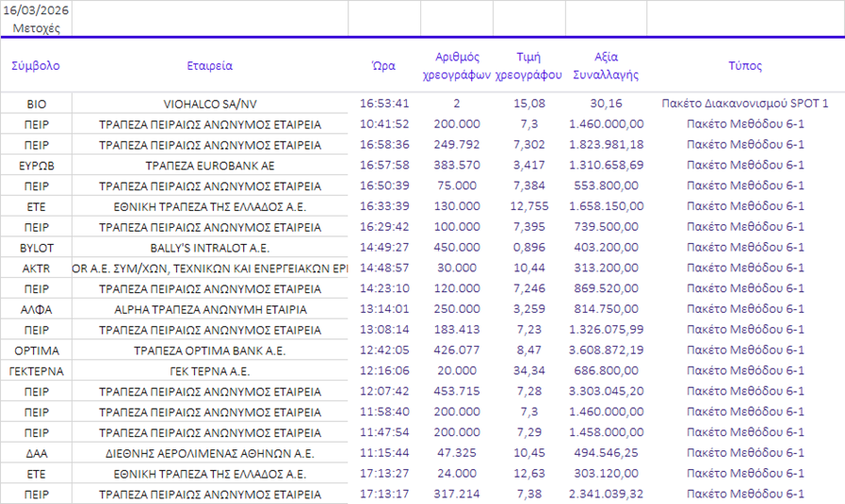
Task: Select the Αξία Συναλλαγής column header
Action: pyautogui.click(x=606, y=66)
